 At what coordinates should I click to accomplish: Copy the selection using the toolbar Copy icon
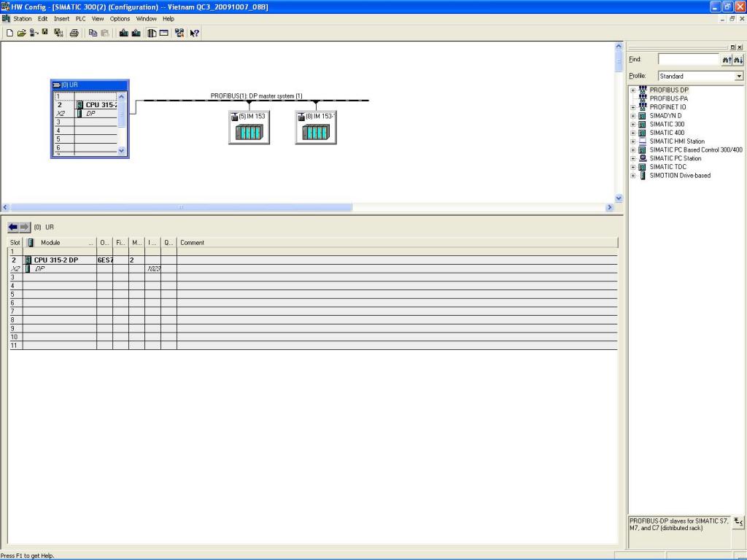click(x=93, y=33)
